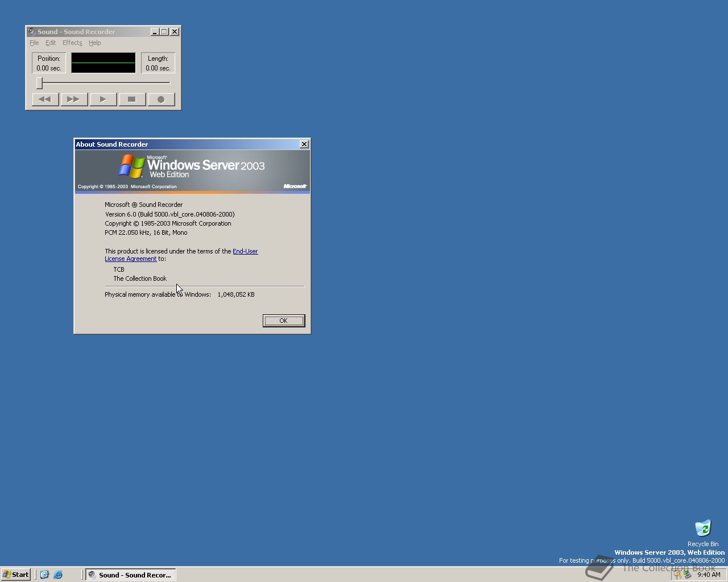728x582 pixels.
Task: Open the Effects menu in Sound Recorder
Action: pos(72,43)
